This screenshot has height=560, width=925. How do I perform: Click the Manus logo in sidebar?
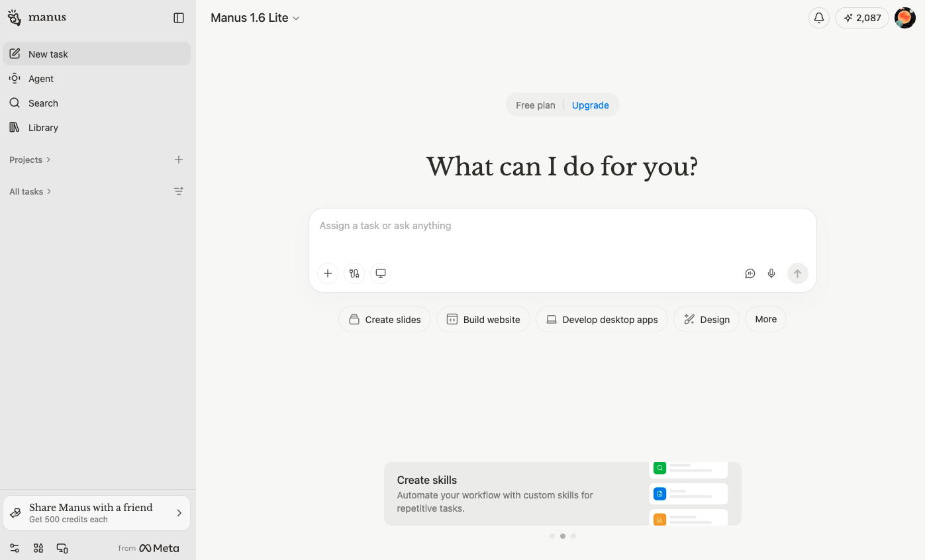[37, 18]
